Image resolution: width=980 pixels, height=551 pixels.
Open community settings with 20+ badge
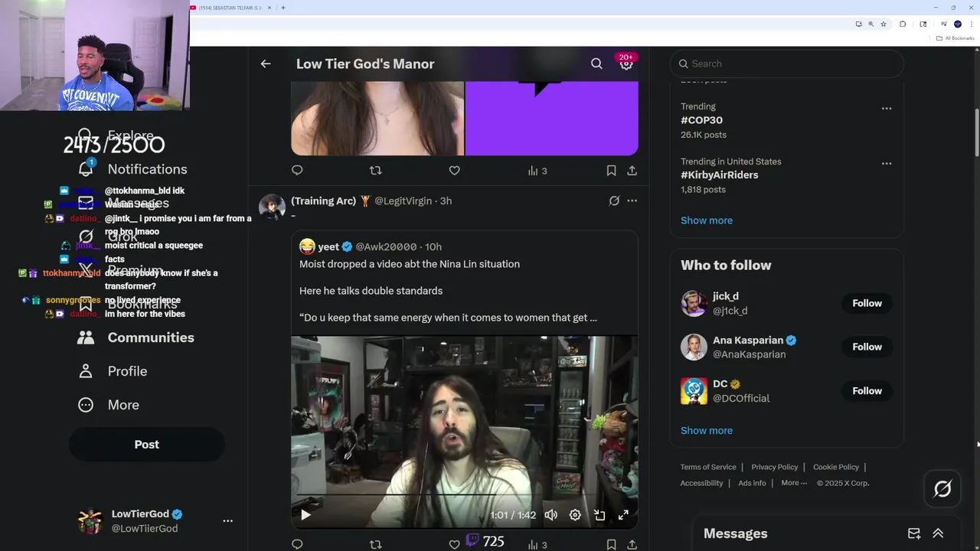pyautogui.click(x=626, y=64)
